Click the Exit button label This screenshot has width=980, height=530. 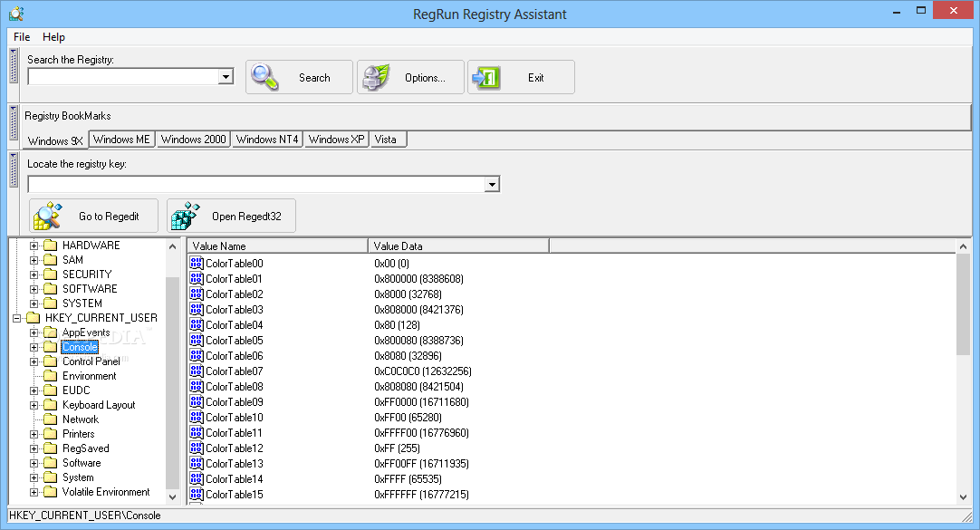coord(535,78)
